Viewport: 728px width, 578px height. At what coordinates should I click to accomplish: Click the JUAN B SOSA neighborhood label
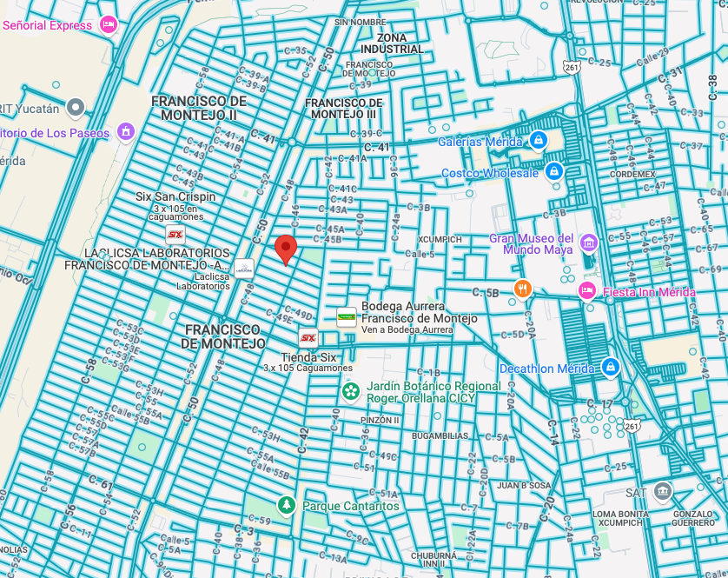point(524,486)
